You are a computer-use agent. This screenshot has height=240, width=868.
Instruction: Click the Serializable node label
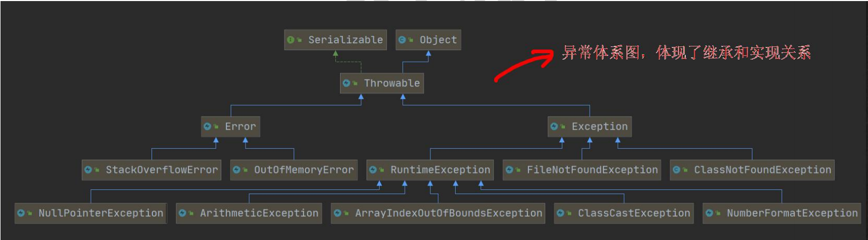(x=345, y=40)
